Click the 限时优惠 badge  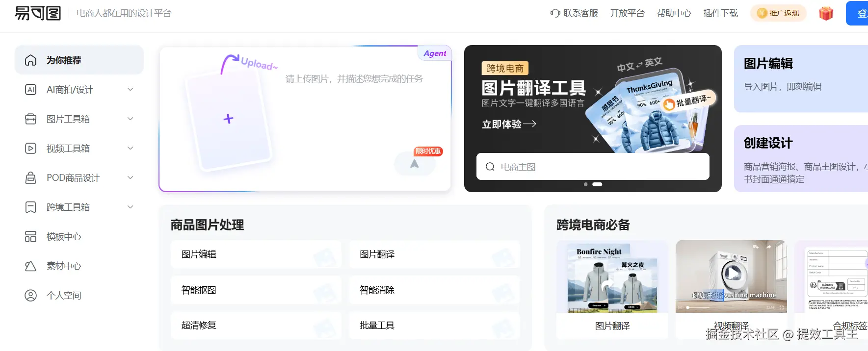click(428, 151)
